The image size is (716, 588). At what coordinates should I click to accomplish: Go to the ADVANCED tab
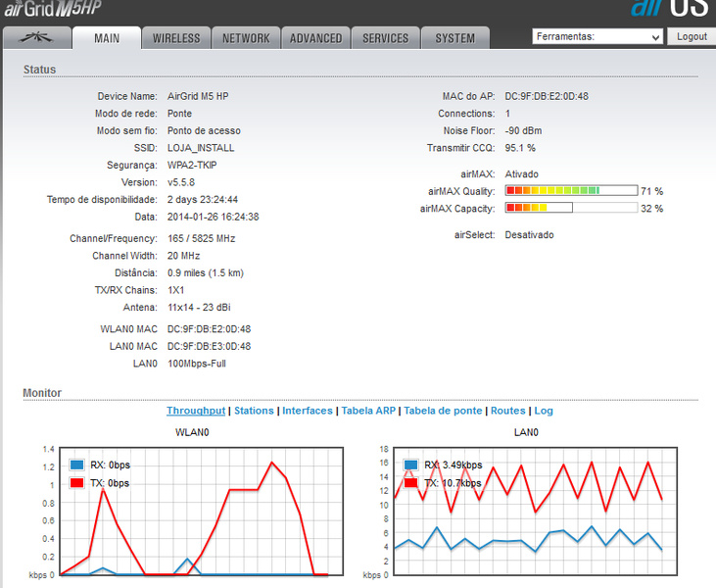(316, 38)
